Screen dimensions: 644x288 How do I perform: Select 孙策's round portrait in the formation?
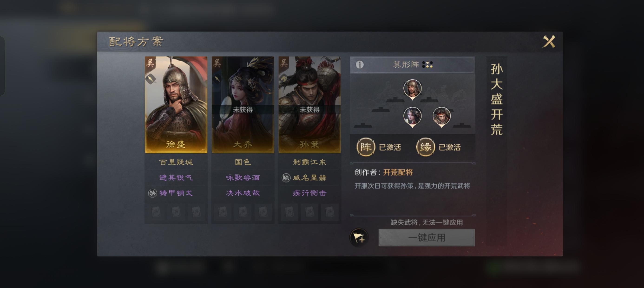[x=441, y=117]
